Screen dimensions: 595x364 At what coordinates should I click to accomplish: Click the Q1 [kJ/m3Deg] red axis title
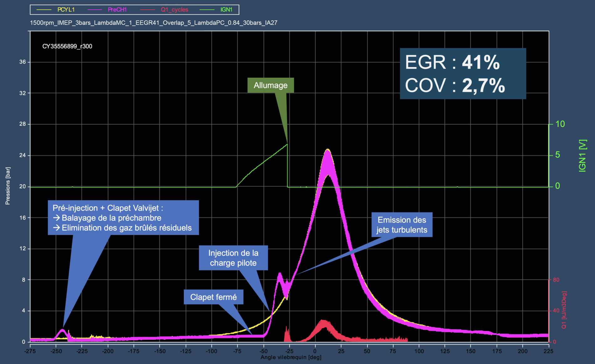pos(564,310)
